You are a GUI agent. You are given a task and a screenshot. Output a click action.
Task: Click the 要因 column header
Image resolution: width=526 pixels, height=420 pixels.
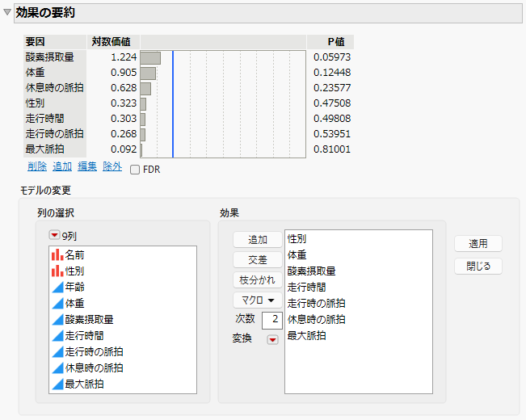coord(55,42)
